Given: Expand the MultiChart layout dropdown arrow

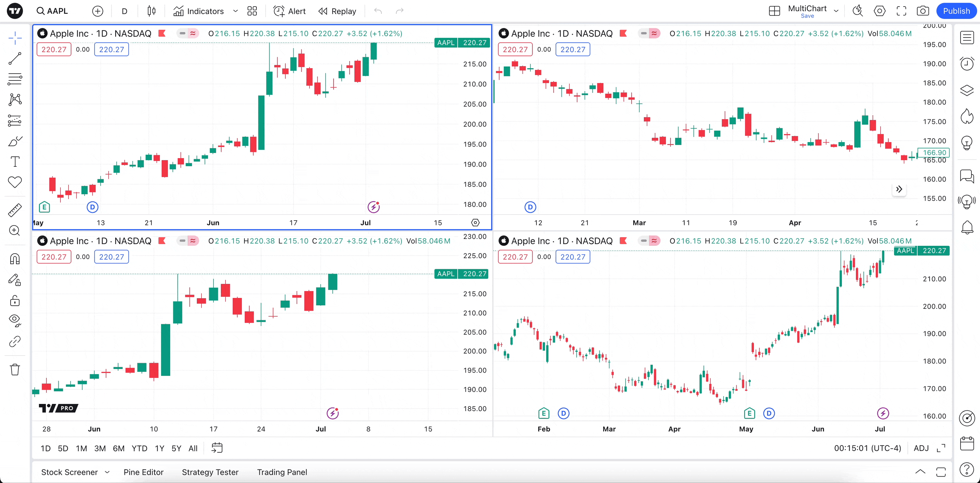Looking at the screenshot, I should point(836,11).
